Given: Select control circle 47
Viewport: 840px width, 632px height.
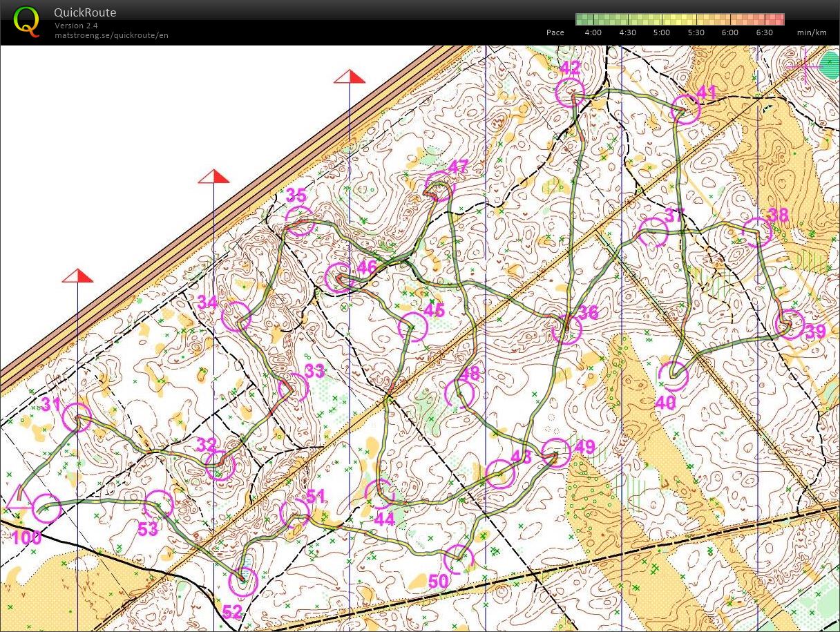Looking at the screenshot, I should coord(439,187).
